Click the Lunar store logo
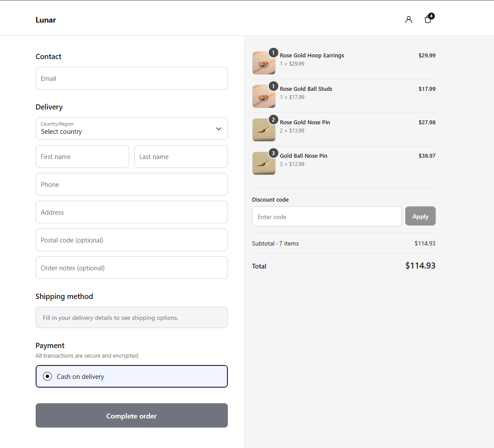This screenshot has width=494, height=448. pyautogui.click(x=46, y=20)
